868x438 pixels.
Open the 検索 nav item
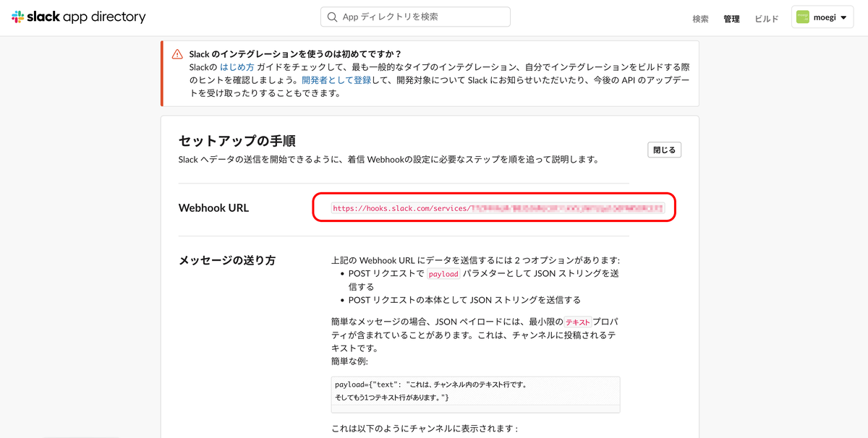point(700,19)
